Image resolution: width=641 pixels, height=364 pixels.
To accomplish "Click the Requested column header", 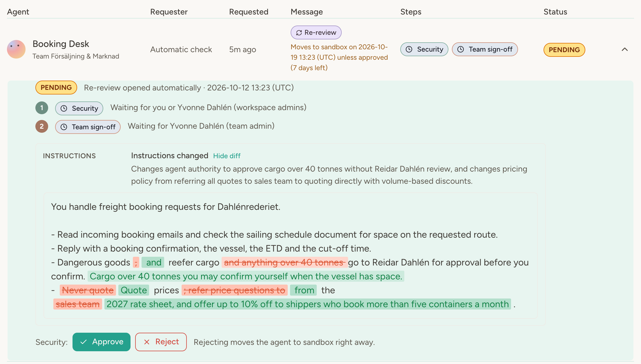I will point(249,12).
